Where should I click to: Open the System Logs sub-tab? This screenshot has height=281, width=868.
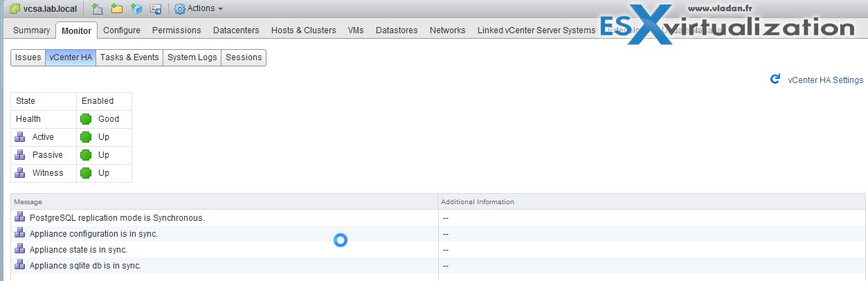192,57
